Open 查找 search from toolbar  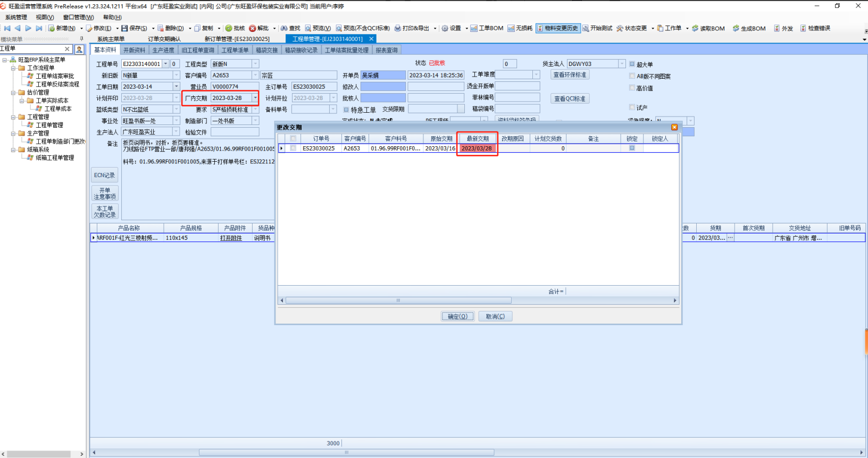pos(290,28)
